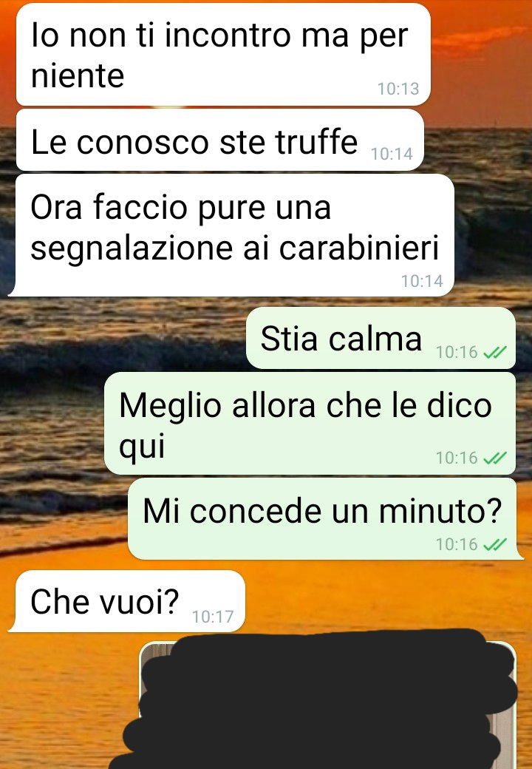Click the 10:13 timestamp on first message
The image size is (532, 769).
[398, 89]
